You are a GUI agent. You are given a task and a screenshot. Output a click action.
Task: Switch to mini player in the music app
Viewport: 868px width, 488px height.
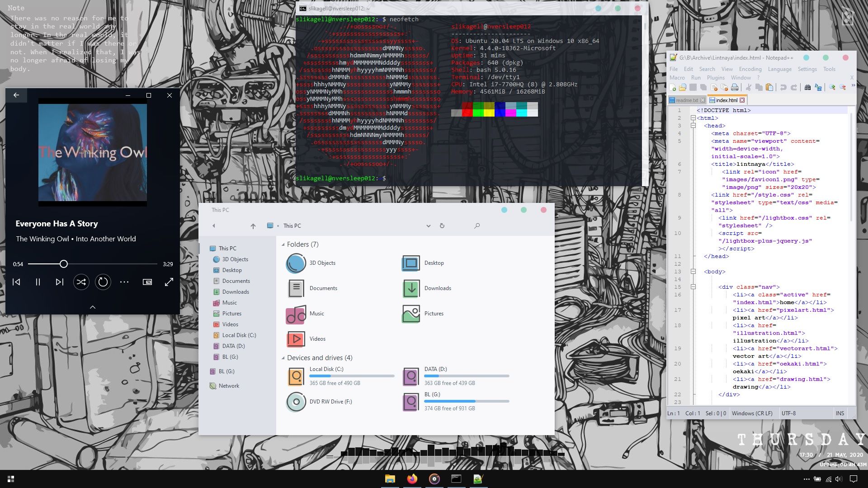coord(147,282)
